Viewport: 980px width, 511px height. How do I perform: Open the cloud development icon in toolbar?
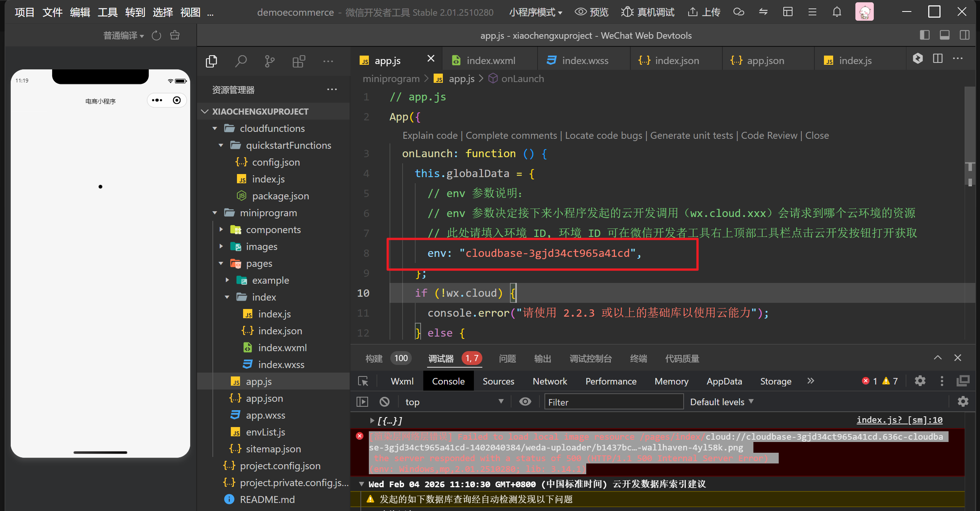pyautogui.click(x=738, y=12)
